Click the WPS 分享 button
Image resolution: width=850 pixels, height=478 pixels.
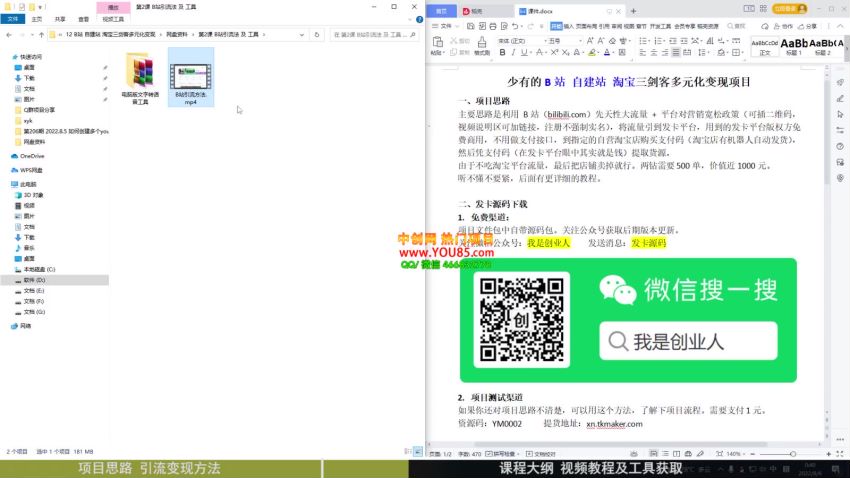point(807,26)
